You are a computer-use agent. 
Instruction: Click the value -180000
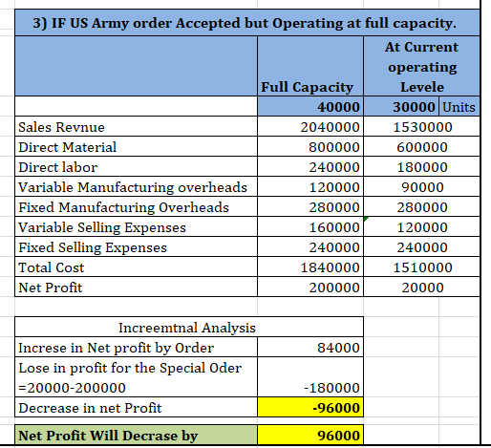(310, 377)
